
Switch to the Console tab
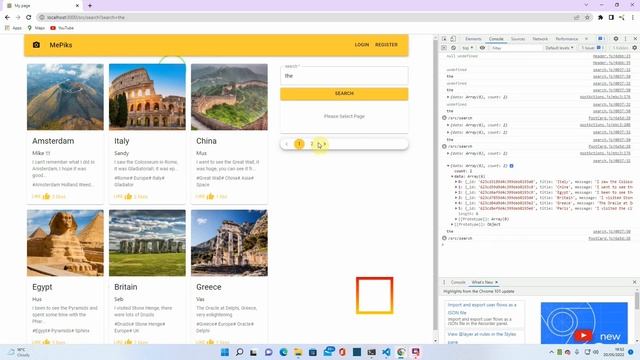pos(496,39)
